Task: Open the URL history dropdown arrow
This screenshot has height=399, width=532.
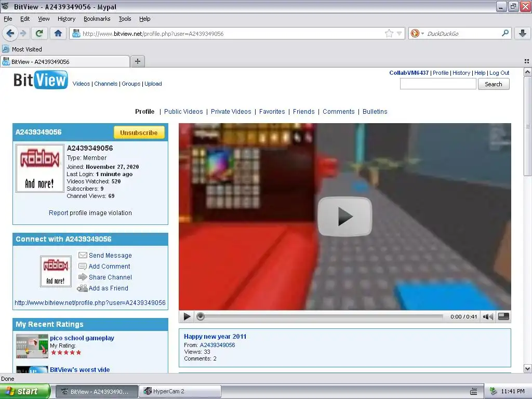Action: (x=400, y=34)
